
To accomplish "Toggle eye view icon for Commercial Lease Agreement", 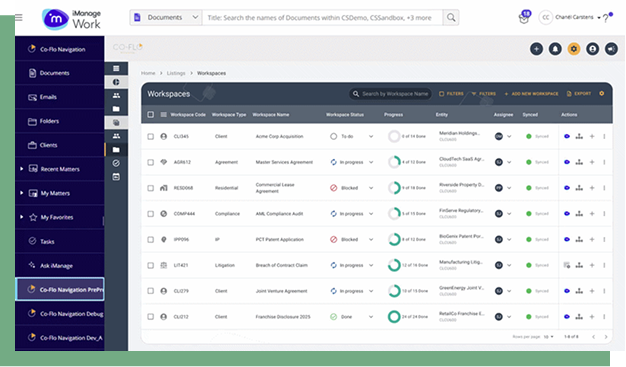I will pyautogui.click(x=567, y=188).
